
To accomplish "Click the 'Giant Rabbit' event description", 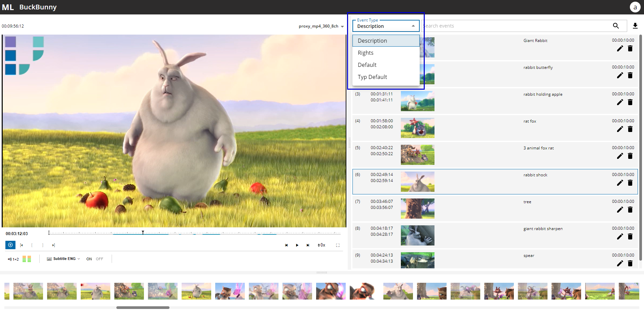I will [x=535, y=41].
